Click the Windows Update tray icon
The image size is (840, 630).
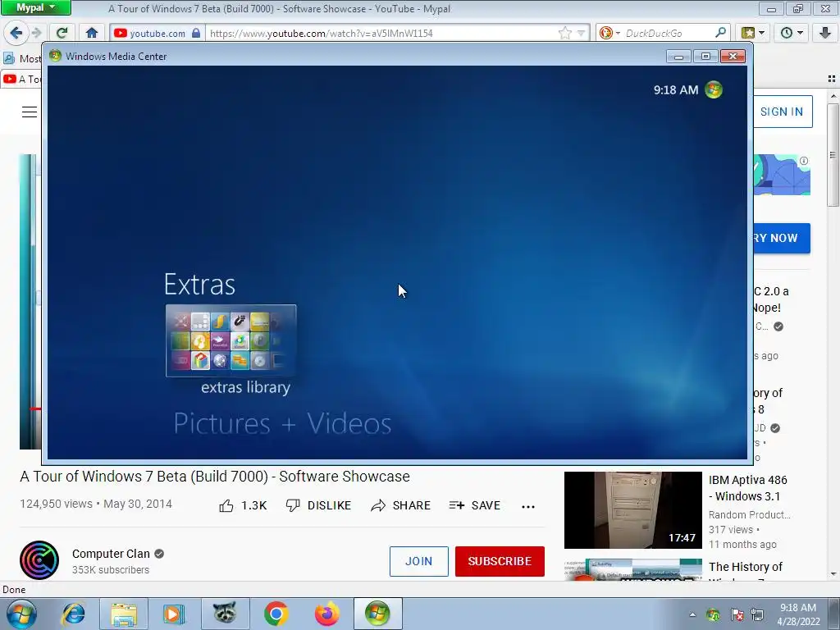tap(713, 614)
